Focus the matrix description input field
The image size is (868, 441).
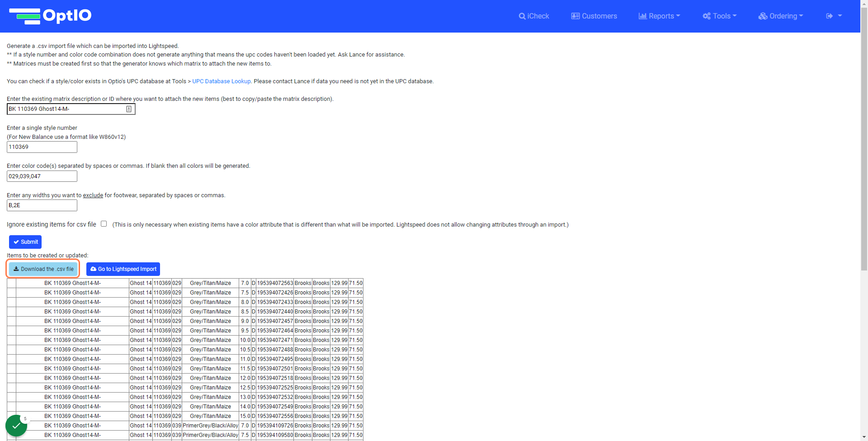click(71, 109)
